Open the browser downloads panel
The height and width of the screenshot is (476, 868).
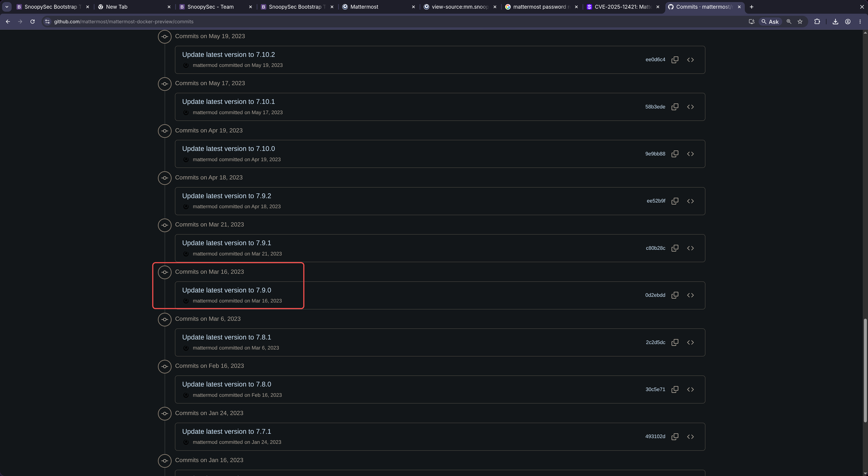pyautogui.click(x=835, y=22)
